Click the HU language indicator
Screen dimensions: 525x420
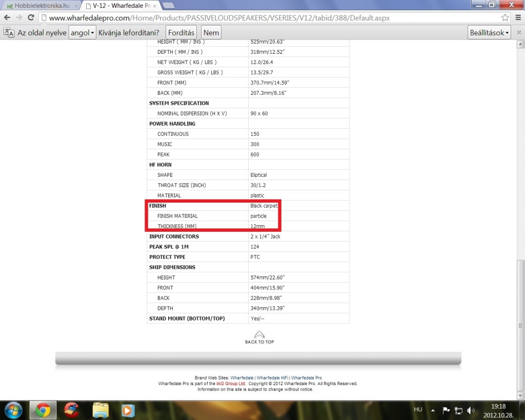[418, 409]
